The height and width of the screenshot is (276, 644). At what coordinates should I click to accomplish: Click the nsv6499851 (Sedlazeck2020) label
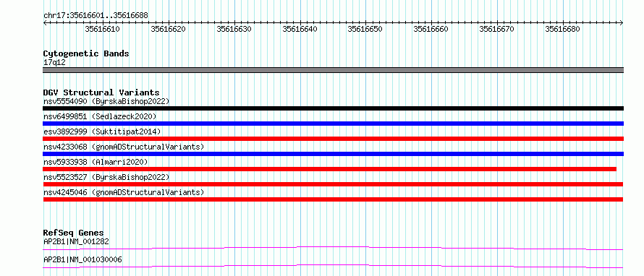click(100, 116)
